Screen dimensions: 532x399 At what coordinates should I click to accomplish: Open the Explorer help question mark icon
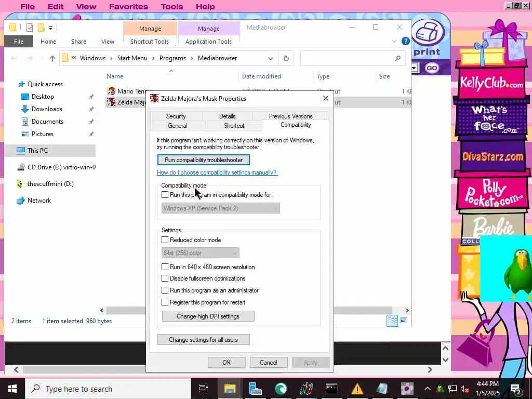405,42
